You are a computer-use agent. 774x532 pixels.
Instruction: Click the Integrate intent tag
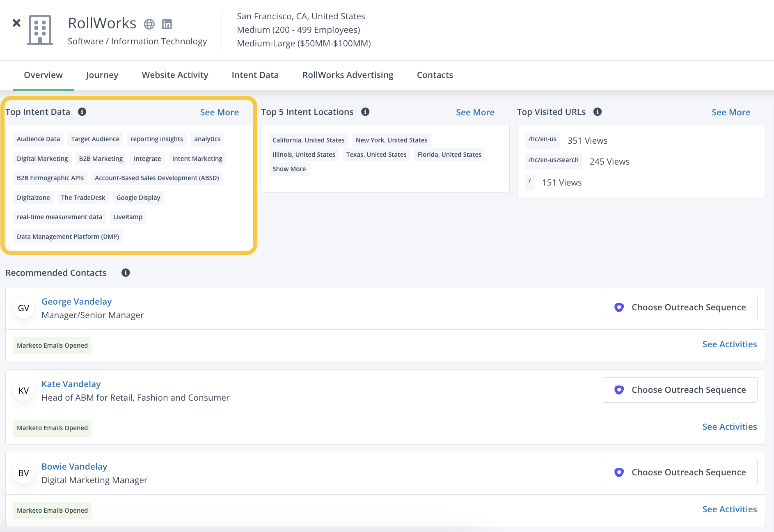tap(147, 159)
